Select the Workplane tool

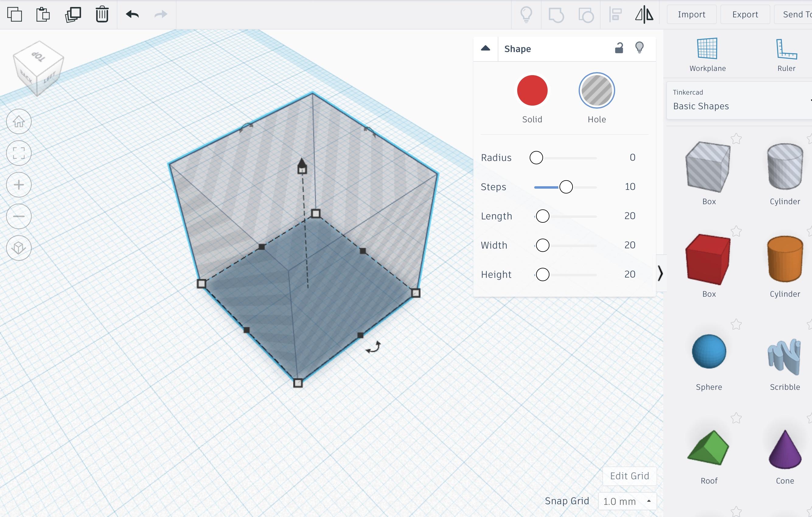[x=707, y=55]
